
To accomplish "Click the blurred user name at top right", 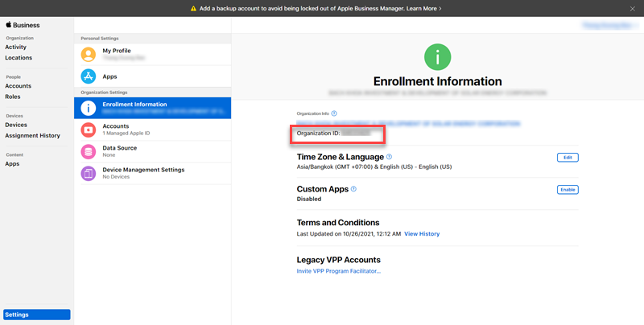I will pos(607,25).
